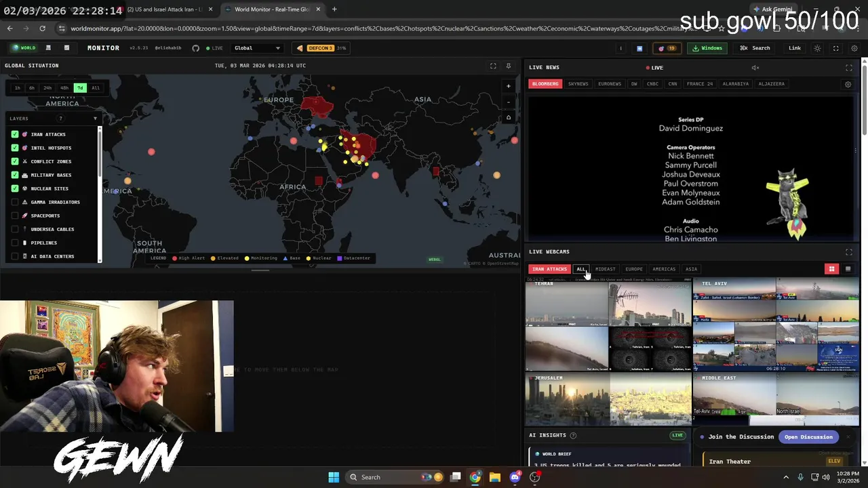
Task: Open the Windows Start menu
Action: (x=334, y=477)
